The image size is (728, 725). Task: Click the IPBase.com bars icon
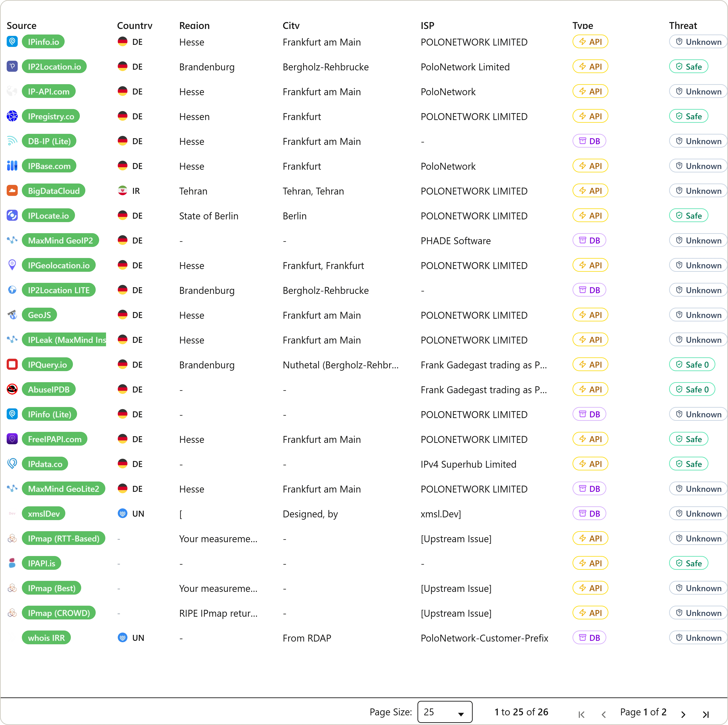pos(12,166)
